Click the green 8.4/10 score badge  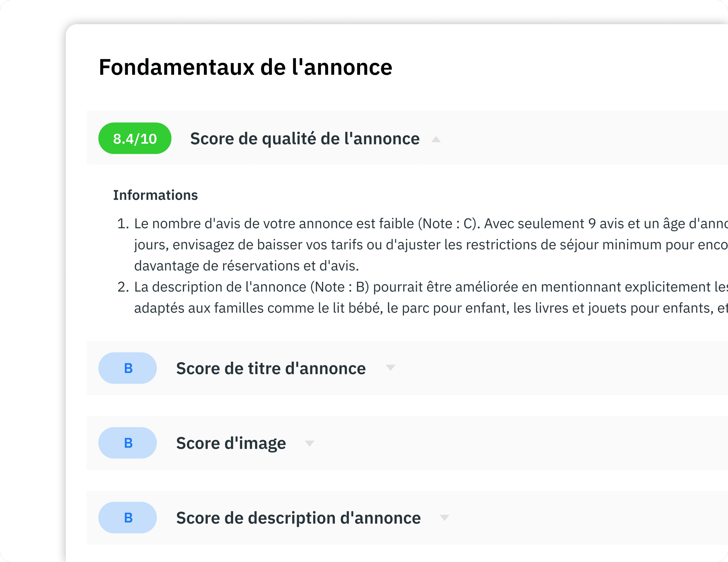135,139
